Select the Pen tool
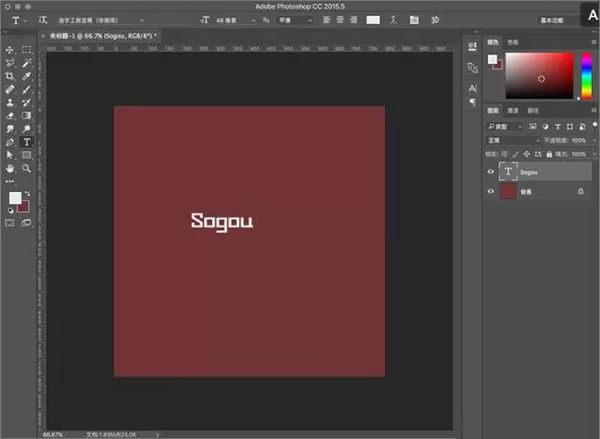This screenshot has height=439, width=600. (10, 142)
